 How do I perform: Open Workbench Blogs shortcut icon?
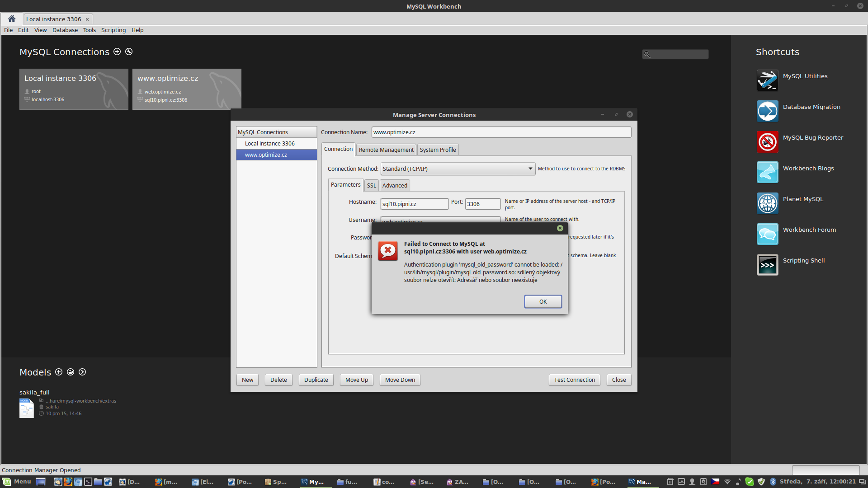[x=767, y=172]
